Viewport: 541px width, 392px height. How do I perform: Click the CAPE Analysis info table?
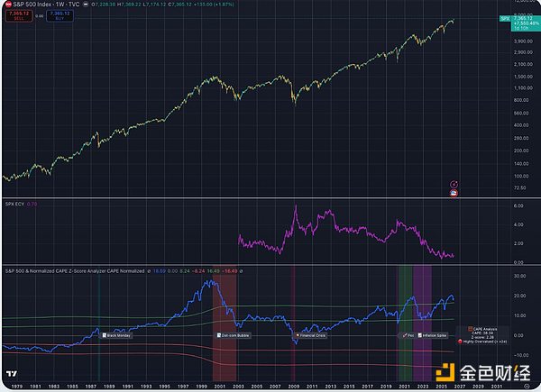click(x=482, y=335)
